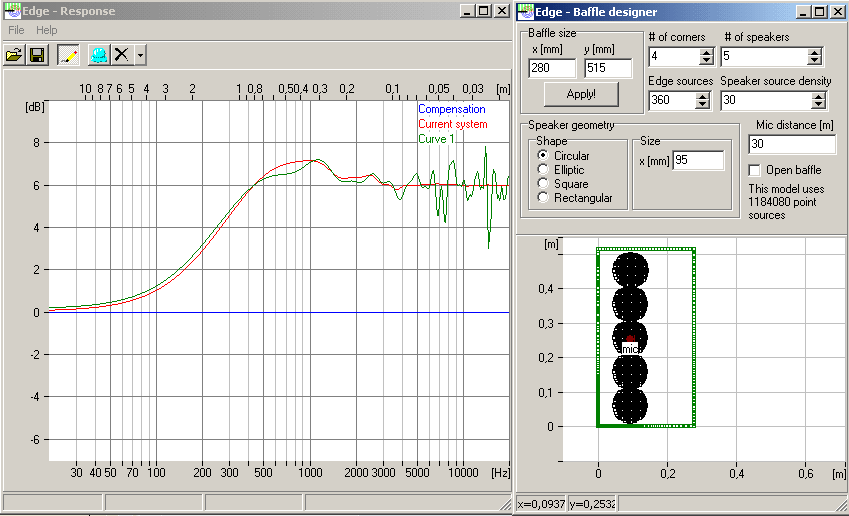
Task: Click the baffle x [mm] field
Action: coord(552,68)
